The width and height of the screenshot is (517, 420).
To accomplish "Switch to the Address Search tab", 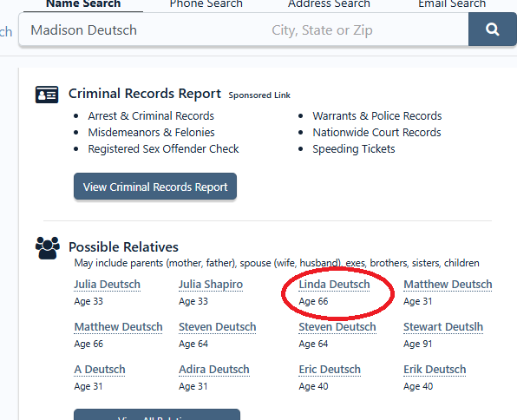I will pyautogui.click(x=329, y=4).
